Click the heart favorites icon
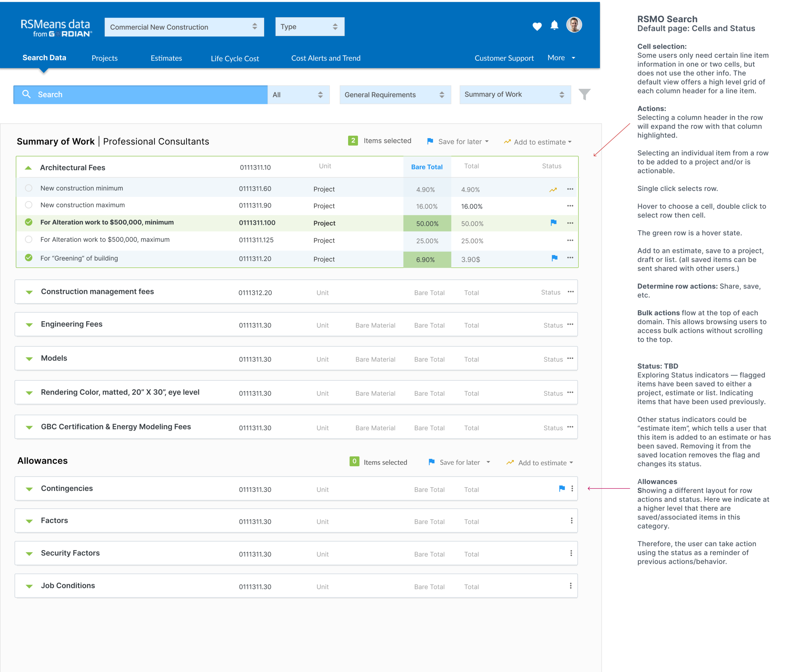The width and height of the screenshot is (790, 672). tap(537, 26)
